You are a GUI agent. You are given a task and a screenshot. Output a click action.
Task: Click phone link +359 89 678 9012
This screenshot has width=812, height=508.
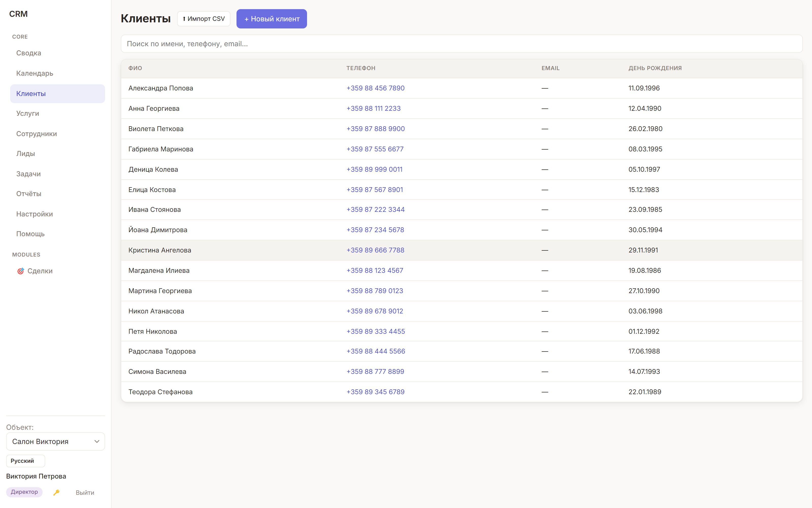coord(375,311)
